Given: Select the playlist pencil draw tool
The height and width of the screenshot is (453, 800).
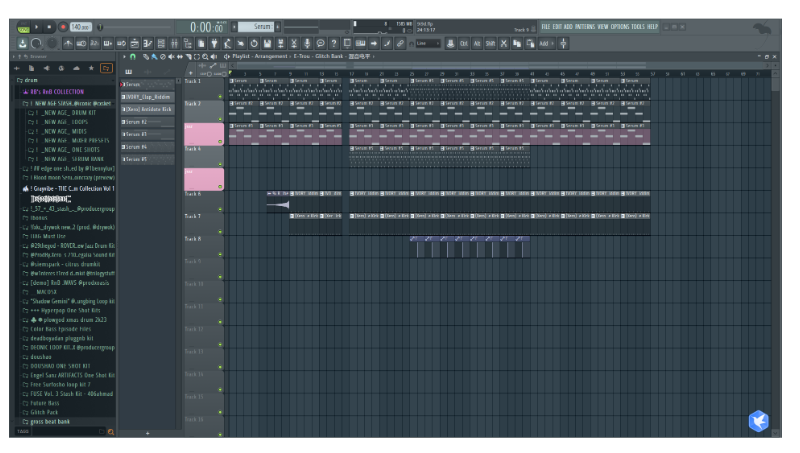Looking at the screenshot, I should coord(146,57).
